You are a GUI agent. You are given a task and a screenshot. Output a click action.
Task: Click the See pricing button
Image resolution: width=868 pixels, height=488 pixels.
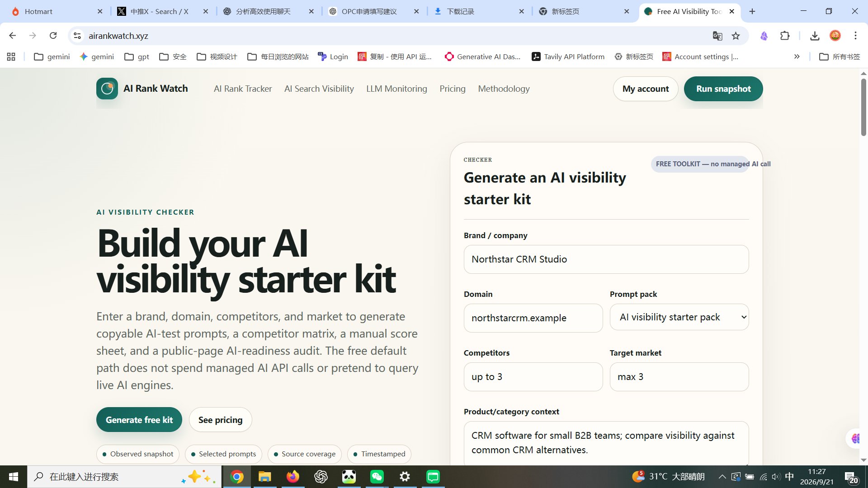coord(220,420)
